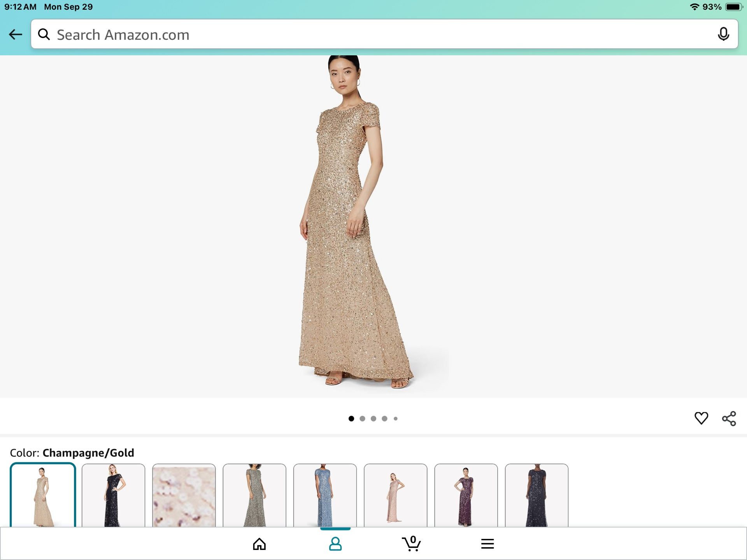Open the account profile tab
The width and height of the screenshot is (747, 560).
pyautogui.click(x=335, y=544)
